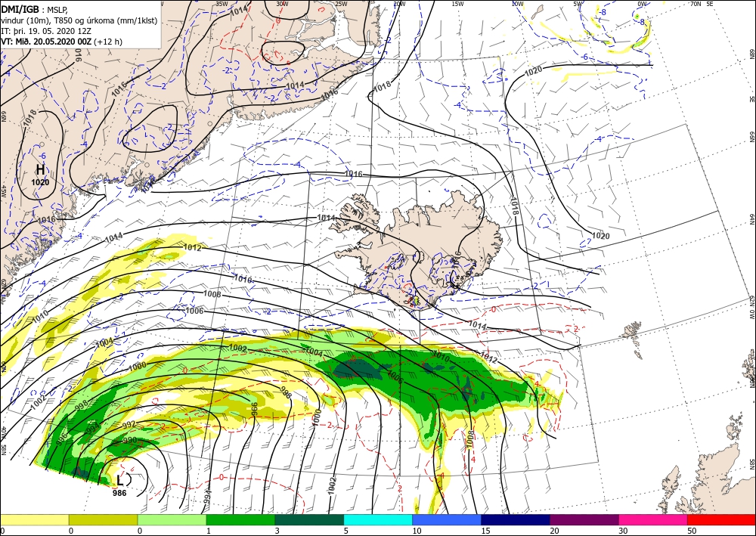
Task: Click the '1008' isobar label west of Iceland
Action: [212, 295]
